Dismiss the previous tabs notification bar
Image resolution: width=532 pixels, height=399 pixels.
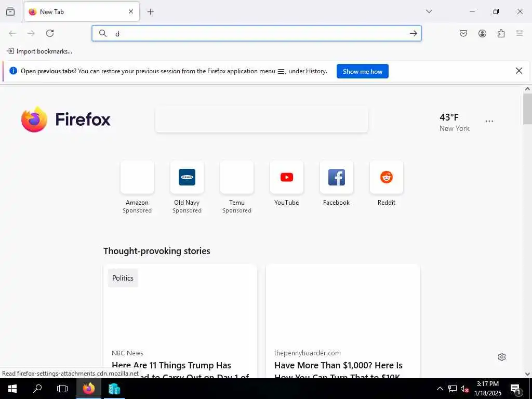[x=519, y=71]
